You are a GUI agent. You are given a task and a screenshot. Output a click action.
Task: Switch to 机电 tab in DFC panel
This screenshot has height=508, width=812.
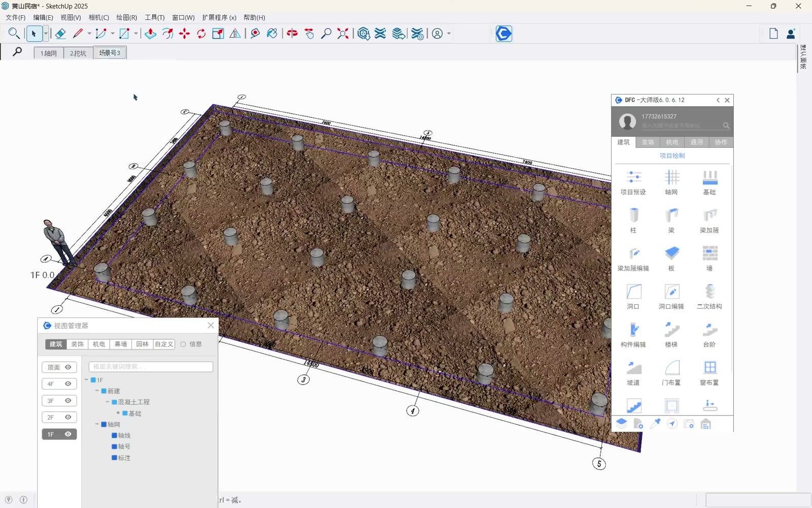(x=672, y=142)
